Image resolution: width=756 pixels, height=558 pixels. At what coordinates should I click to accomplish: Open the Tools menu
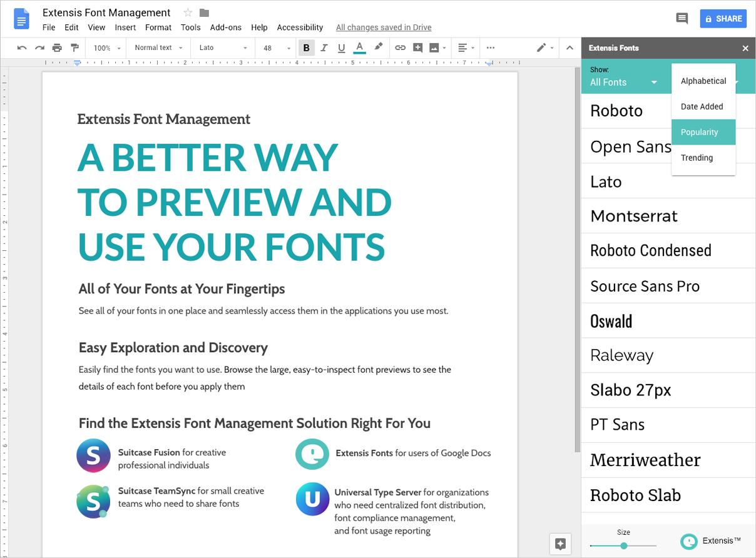click(x=190, y=28)
